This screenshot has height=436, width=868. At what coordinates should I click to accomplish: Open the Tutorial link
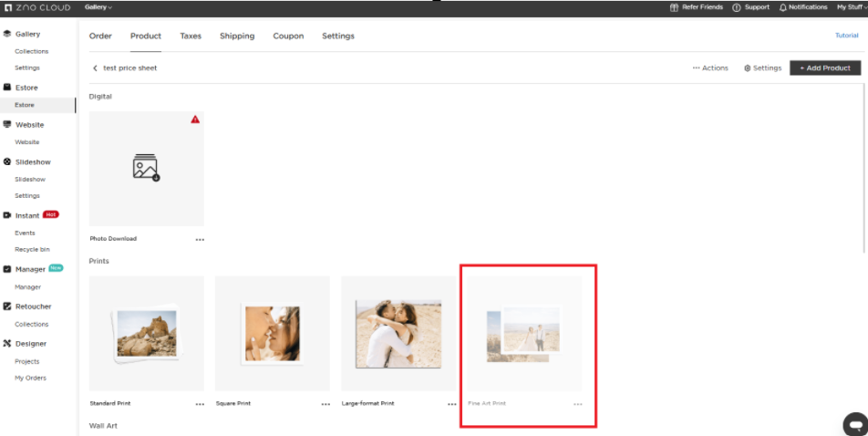click(847, 36)
